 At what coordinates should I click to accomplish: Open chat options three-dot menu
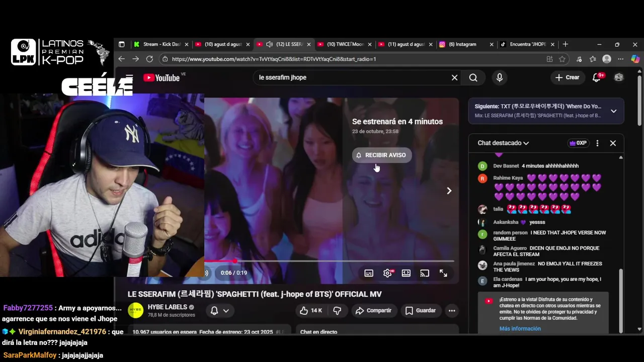pos(597,143)
